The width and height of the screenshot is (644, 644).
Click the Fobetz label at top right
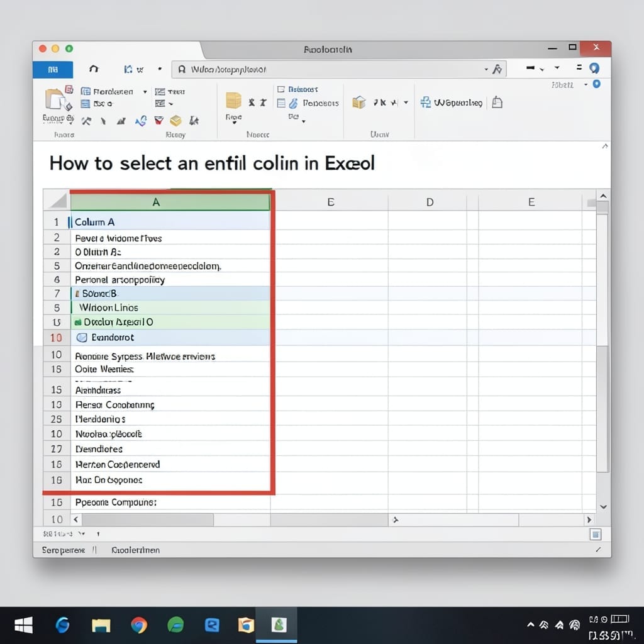[562, 85]
